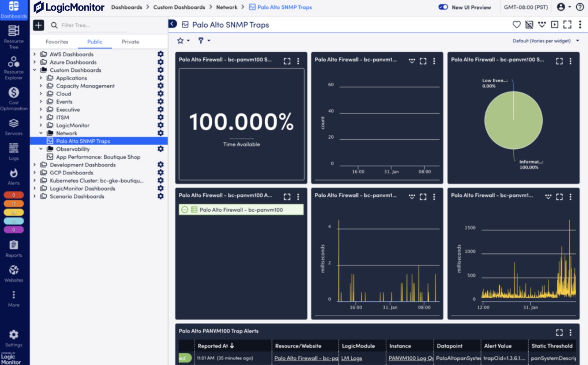Open Alerts flame icon in sidebar
The width and height of the screenshot is (588, 365).
(14, 177)
